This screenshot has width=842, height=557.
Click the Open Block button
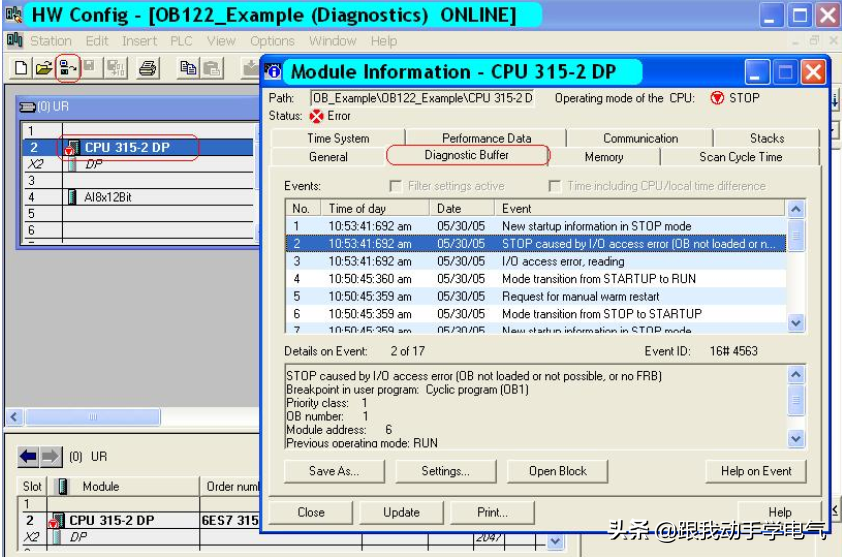(x=558, y=471)
